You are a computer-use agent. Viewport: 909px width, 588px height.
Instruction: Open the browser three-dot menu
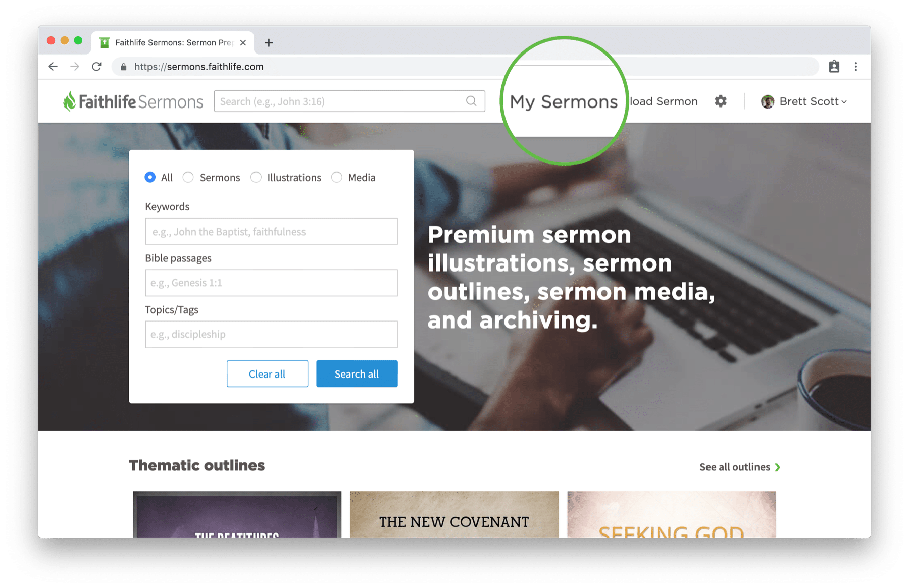[856, 67]
